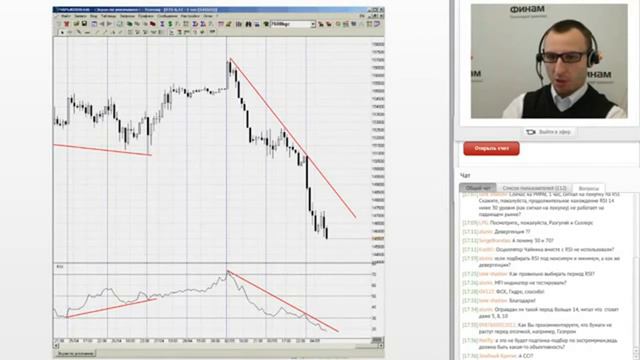Click message 'MFI индикатор не тестировали?'
This screenshot has width=640, height=360.
point(530,283)
